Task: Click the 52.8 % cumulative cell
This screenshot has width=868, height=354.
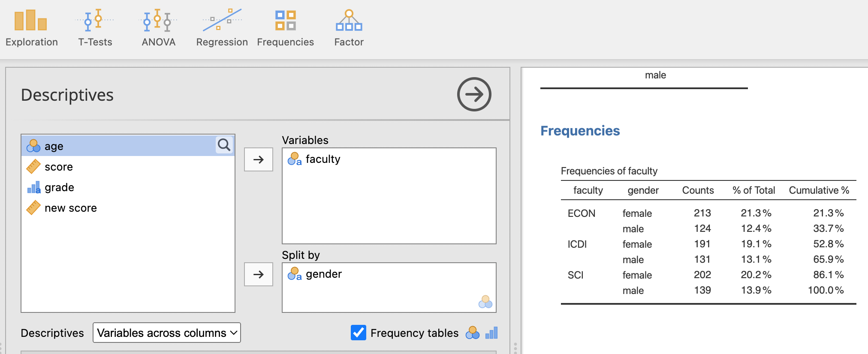Action: pyautogui.click(x=829, y=244)
